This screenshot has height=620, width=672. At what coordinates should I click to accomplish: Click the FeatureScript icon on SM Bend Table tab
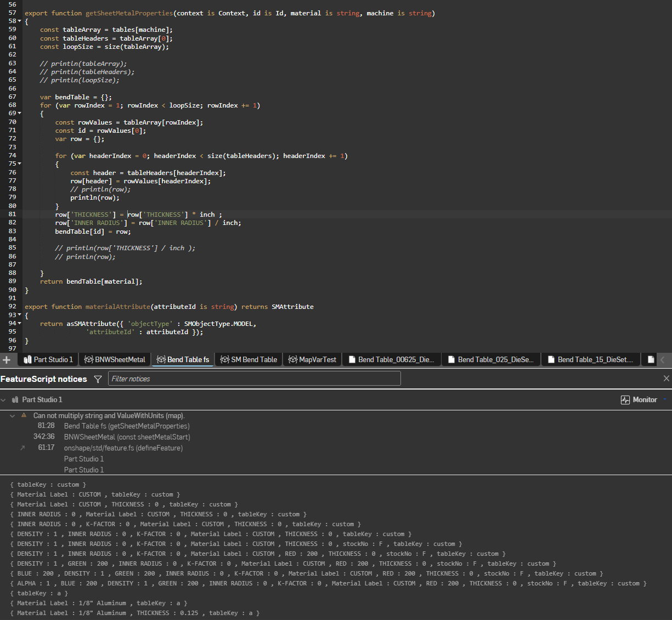pyautogui.click(x=225, y=360)
